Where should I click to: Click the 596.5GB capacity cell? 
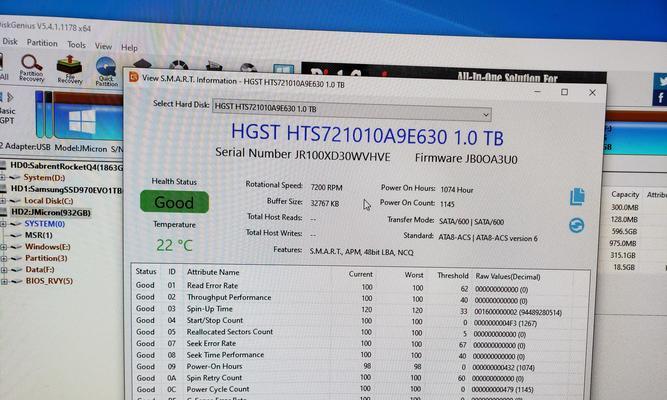click(624, 231)
